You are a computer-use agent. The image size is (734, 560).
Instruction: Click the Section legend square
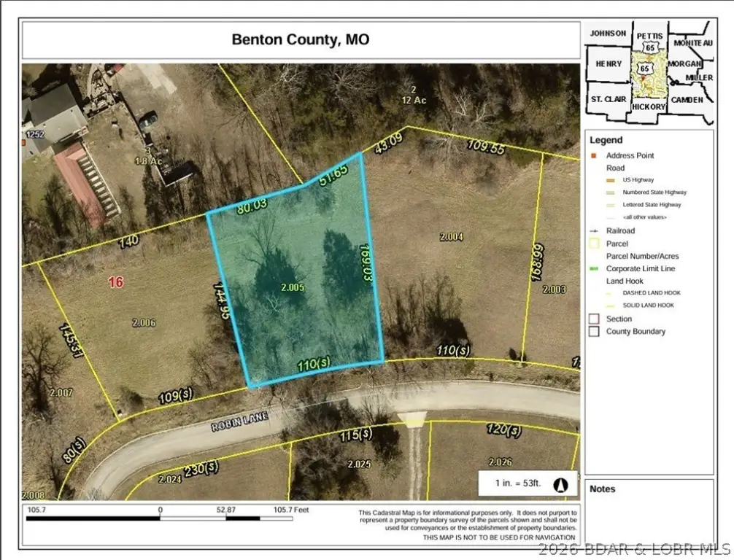(x=594, y=319)
